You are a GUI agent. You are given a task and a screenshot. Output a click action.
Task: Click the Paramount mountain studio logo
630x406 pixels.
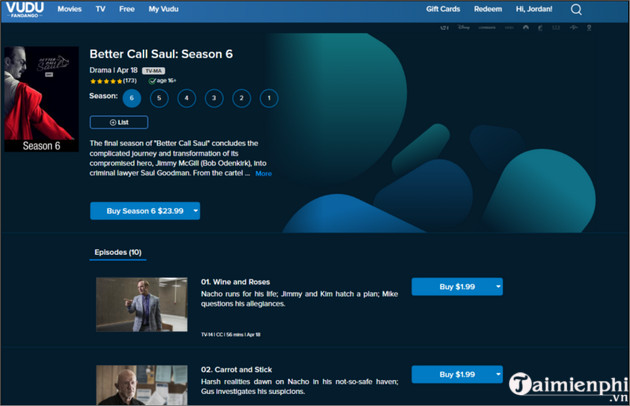[x=526, y=28]
